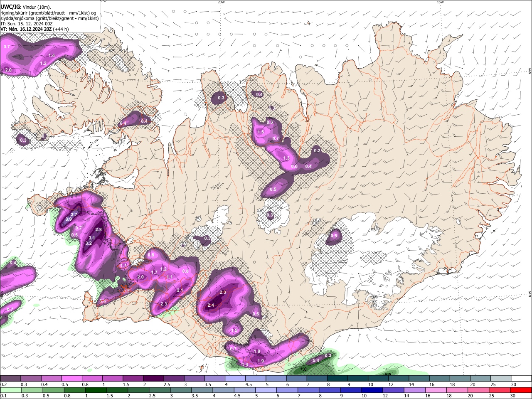
Task: Select the upper legend swatch labeled 1.5
Action: click(133, 379)
